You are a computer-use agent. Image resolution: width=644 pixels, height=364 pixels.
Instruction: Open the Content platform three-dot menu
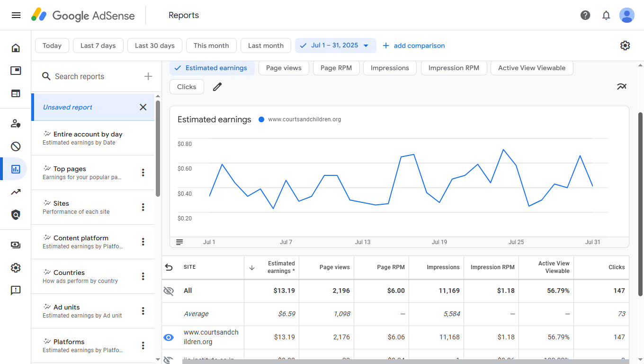tap(143, 242)
